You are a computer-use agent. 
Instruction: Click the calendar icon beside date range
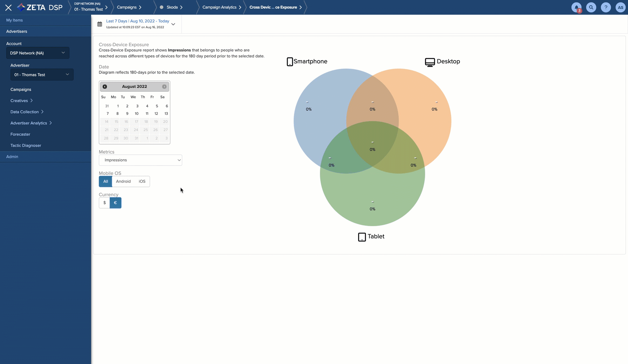(x=100, y=24)
